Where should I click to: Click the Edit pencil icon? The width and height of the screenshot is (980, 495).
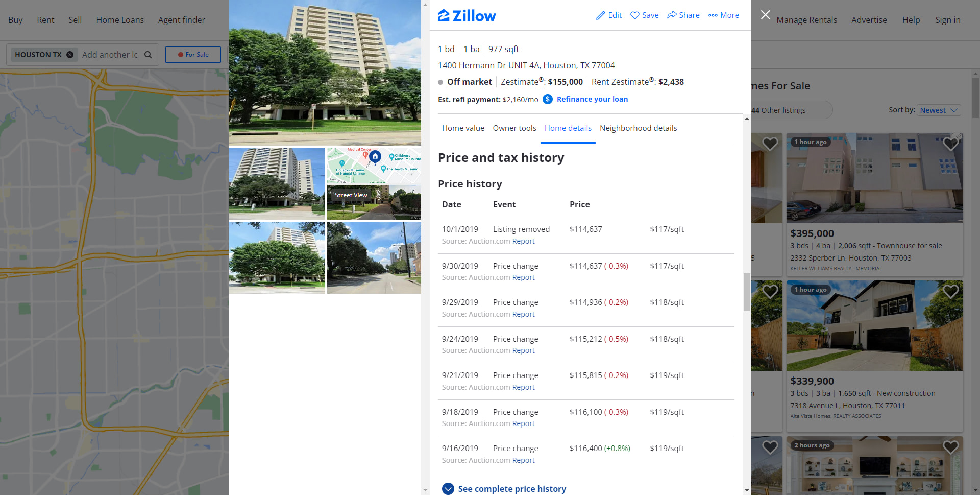click(x=601, y=15)
